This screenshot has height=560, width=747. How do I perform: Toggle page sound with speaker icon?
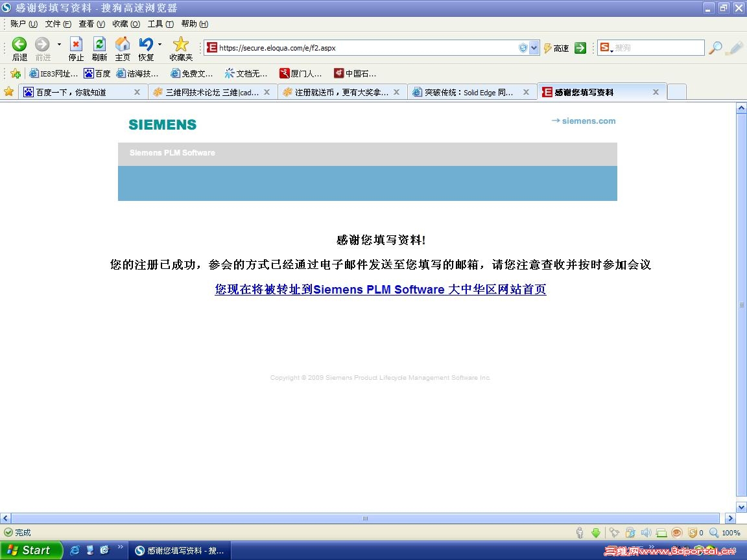(x=646, y=532)
